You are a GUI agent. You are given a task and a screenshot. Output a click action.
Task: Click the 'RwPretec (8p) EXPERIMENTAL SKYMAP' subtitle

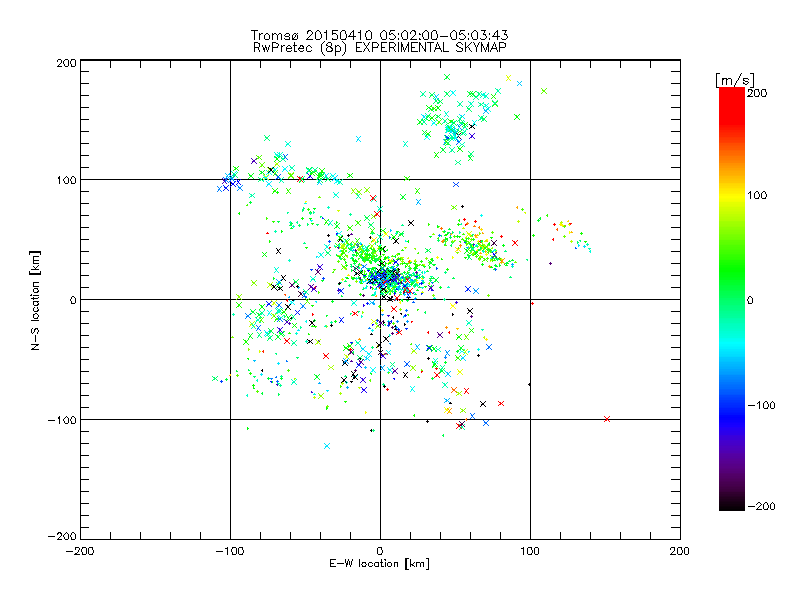pyautogui.click(x=379, y=48)
